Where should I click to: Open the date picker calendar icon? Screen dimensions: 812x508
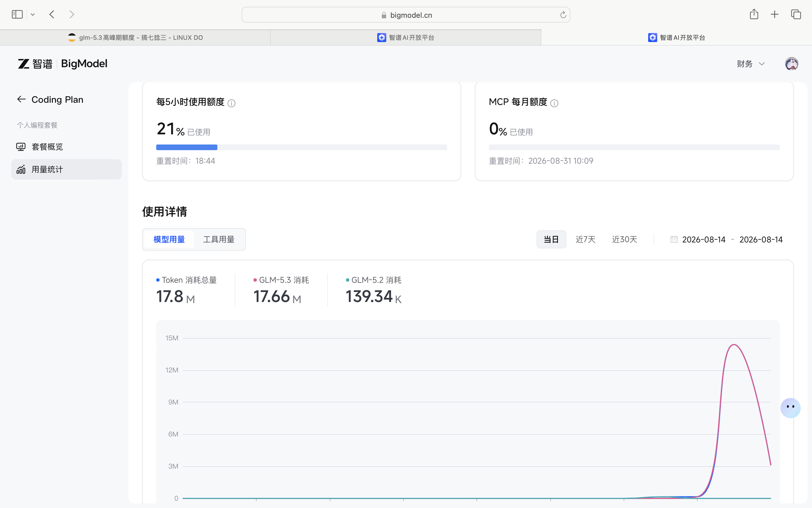[x=674, y=239]
